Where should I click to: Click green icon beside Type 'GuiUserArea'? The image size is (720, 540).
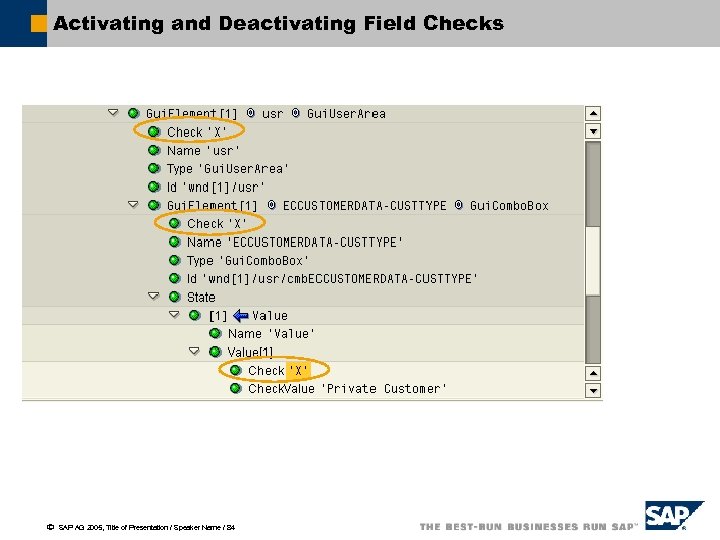click(x=154, y=168)
